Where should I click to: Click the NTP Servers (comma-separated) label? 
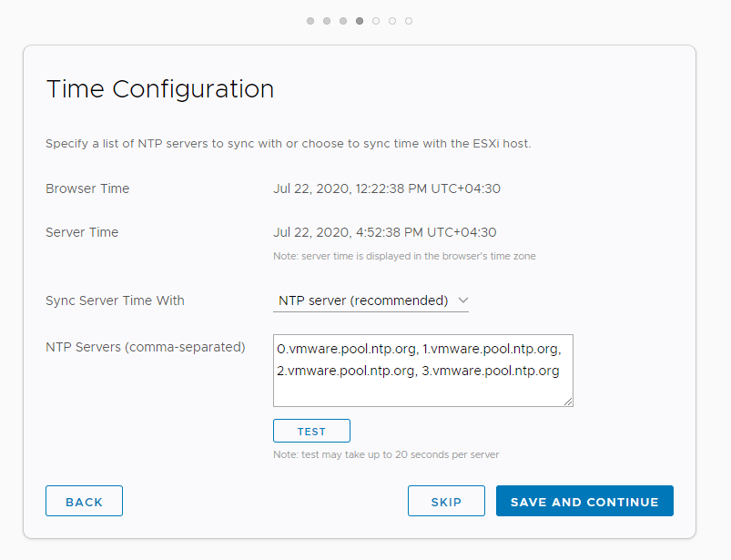[x=146, y=347]
